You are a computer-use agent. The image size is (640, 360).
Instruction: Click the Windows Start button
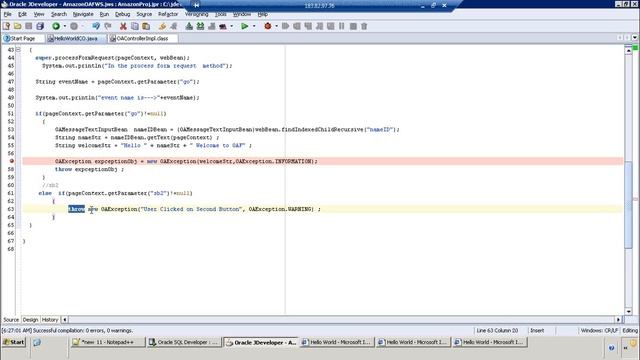click(14, 342)
